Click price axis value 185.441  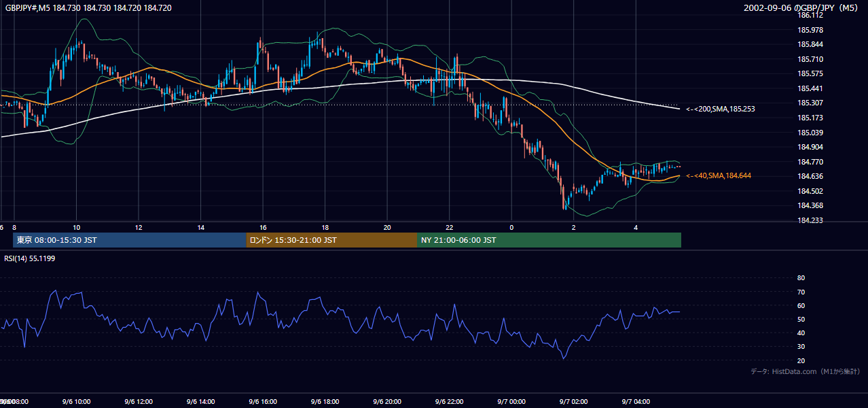click(810, 88)
